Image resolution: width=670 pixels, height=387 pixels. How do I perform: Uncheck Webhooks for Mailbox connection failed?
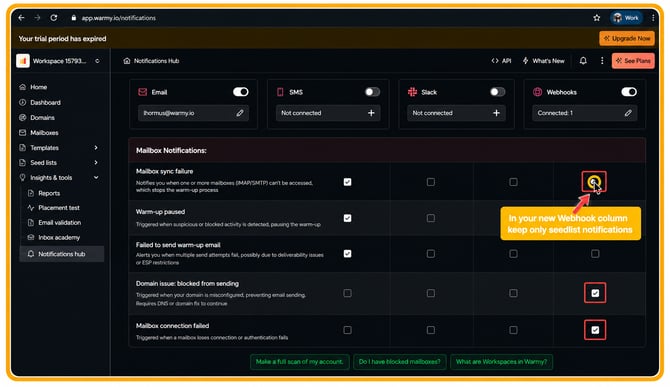point(595,330)
